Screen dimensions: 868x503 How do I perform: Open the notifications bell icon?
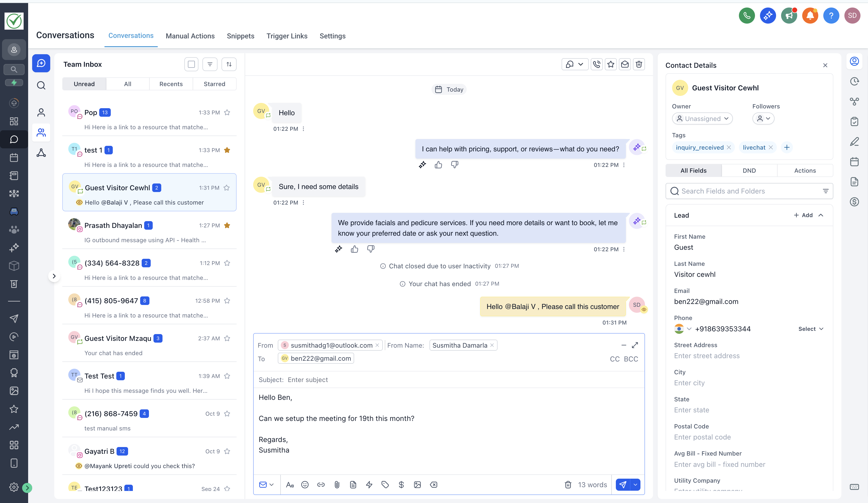click(x=810, y=16)
